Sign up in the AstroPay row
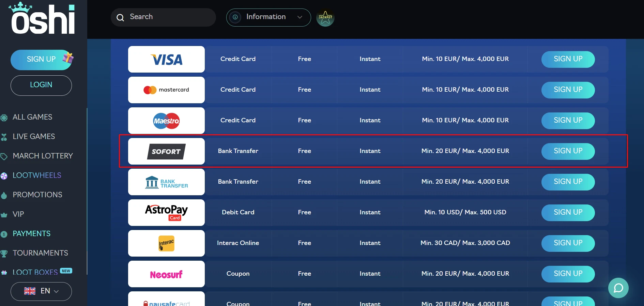Viewport: 644px width, 306px height. click(568, 213)
